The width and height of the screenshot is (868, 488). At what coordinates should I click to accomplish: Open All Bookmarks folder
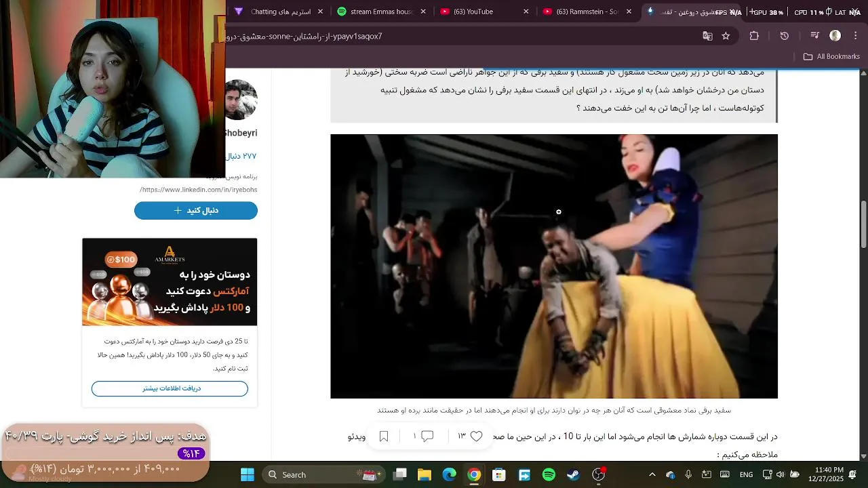tap(831, 56)
